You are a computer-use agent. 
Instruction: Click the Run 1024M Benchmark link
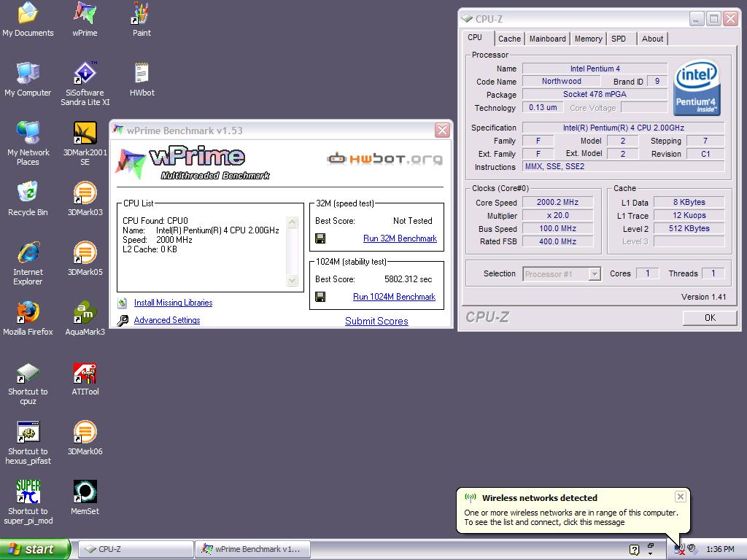point(394,297)
